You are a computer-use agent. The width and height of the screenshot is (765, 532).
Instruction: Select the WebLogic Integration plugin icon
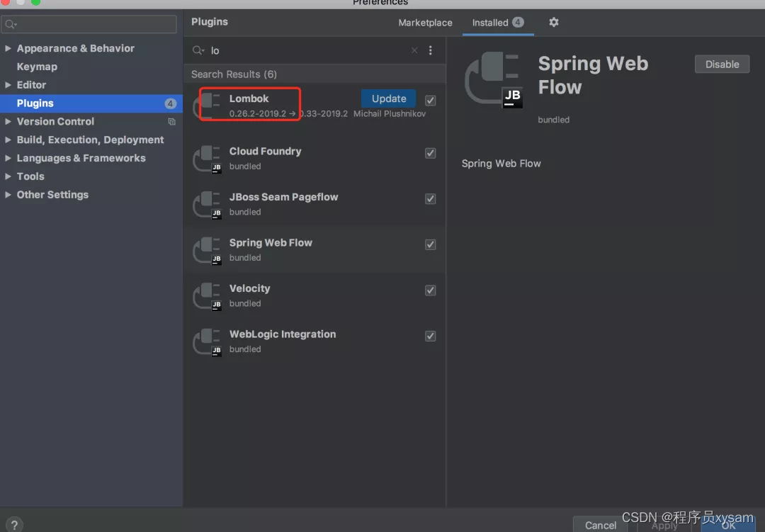(208, 342)
